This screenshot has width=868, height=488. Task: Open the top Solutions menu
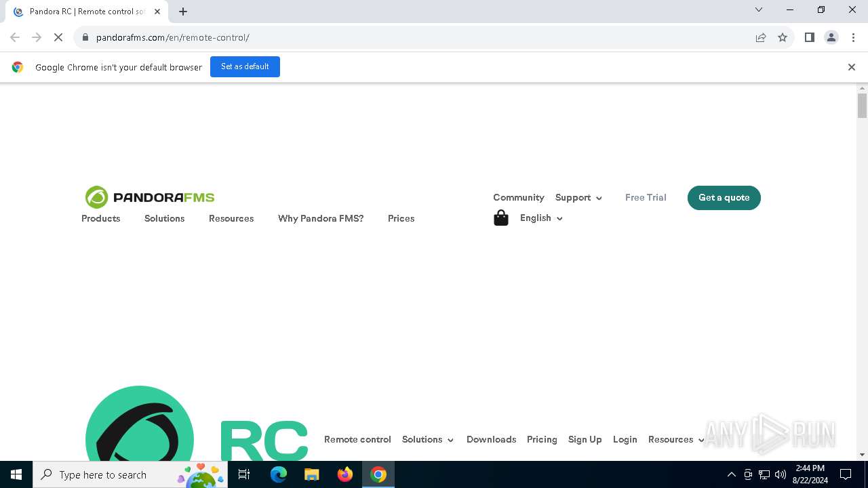tap(164, 218)
